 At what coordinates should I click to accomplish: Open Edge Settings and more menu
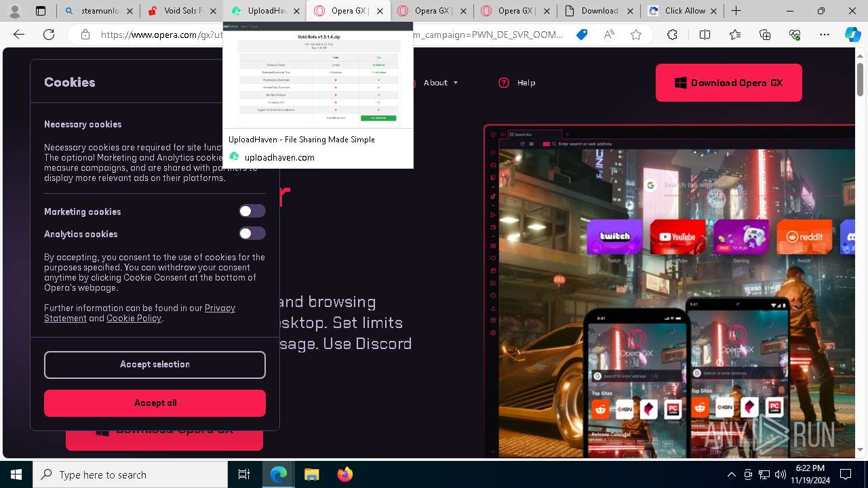[x=825, y=35]
